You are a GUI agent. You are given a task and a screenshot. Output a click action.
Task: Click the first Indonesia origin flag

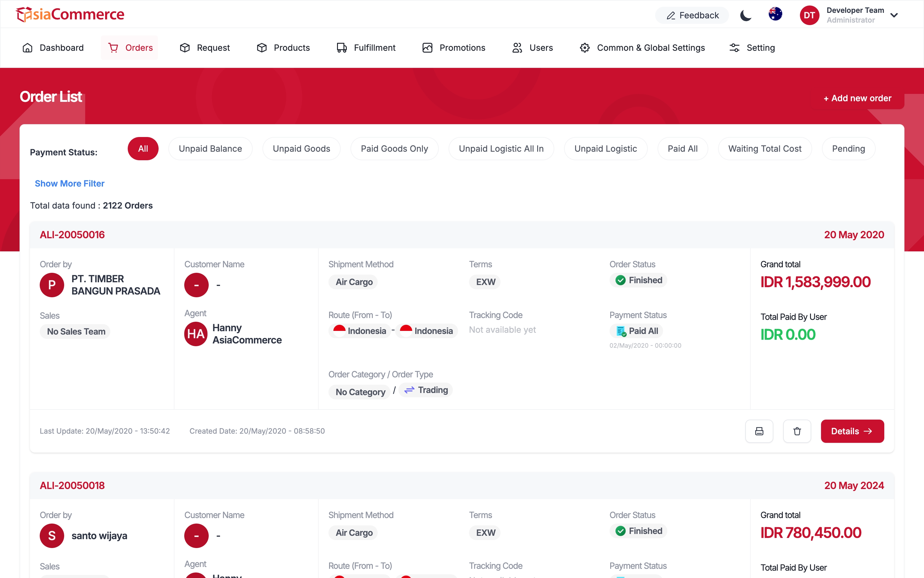pyautogui.click(x=339, y=331)
